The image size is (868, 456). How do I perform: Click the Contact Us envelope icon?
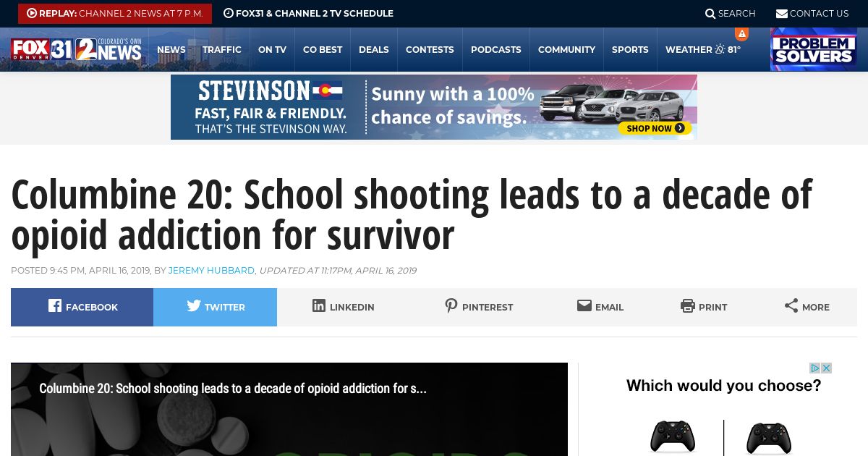[782, 14]
